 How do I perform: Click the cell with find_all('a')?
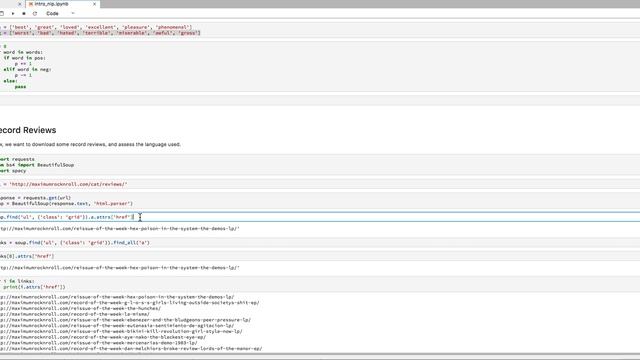point(320,242)
